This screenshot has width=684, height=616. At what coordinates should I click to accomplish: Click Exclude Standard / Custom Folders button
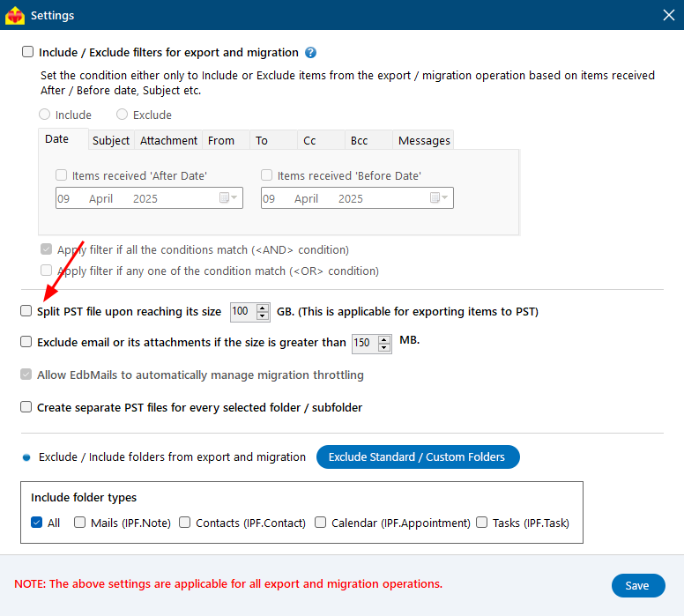[418, 456]
